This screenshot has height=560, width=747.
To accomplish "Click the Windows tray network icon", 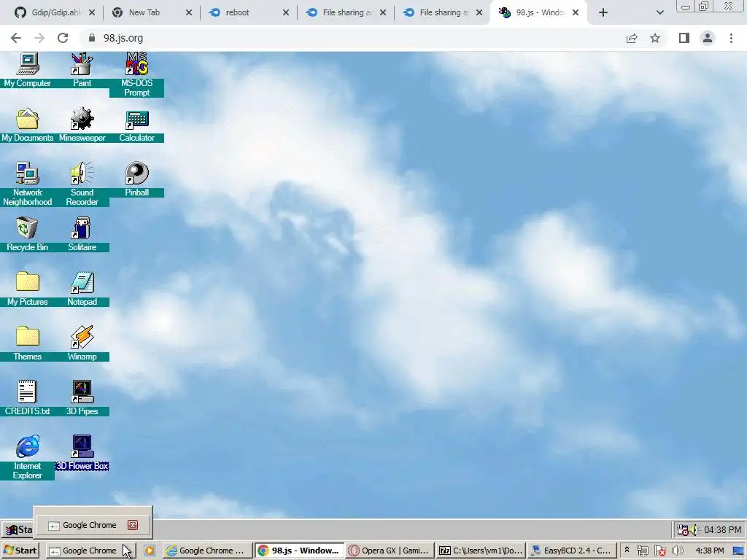I will [x=643, y=551].
